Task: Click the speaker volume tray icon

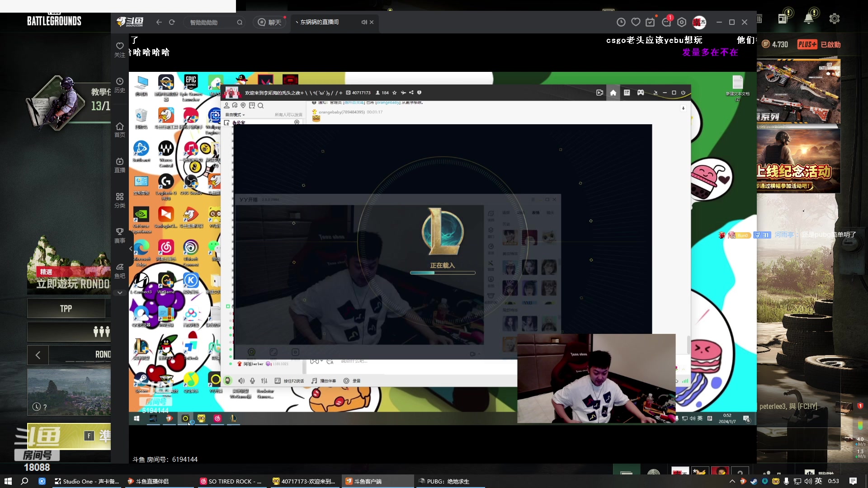Action: (x=808, y=481)
